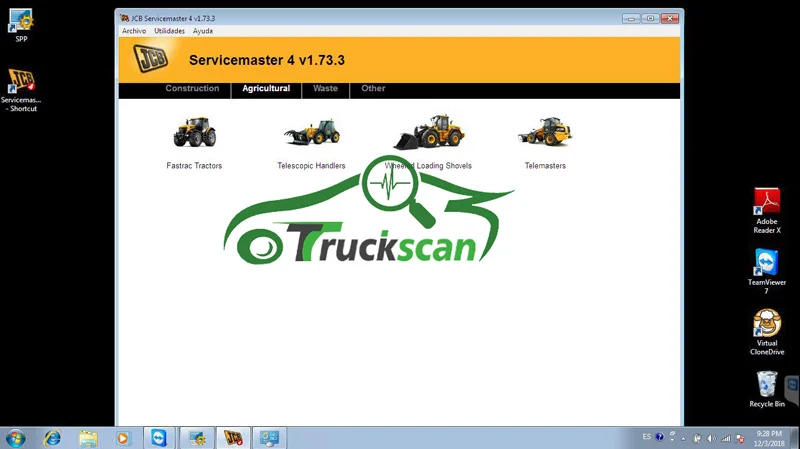Select the SPP desktop shortcut
The height and width of the screenshot is (449, 800).
click(x=21, y=25)
